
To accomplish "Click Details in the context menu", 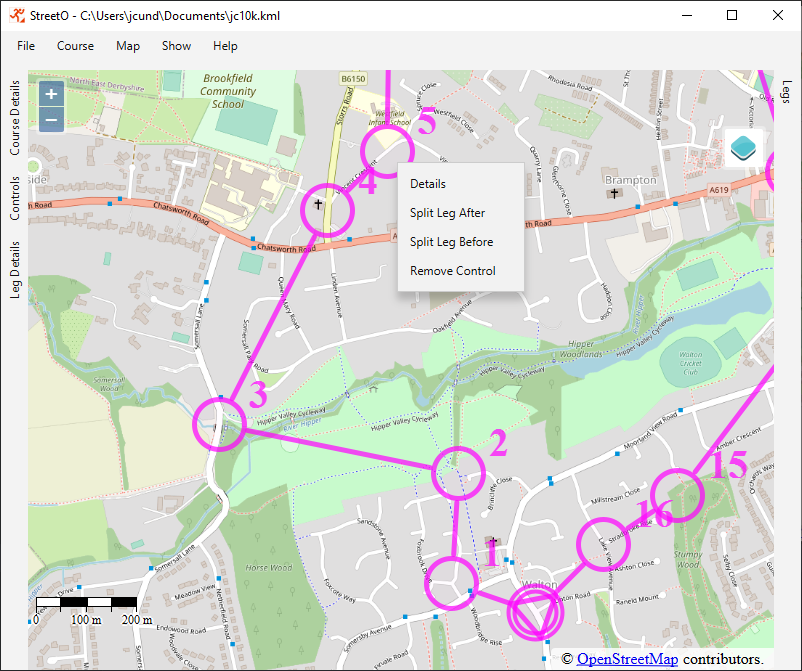I will click(x=428, y=184).
